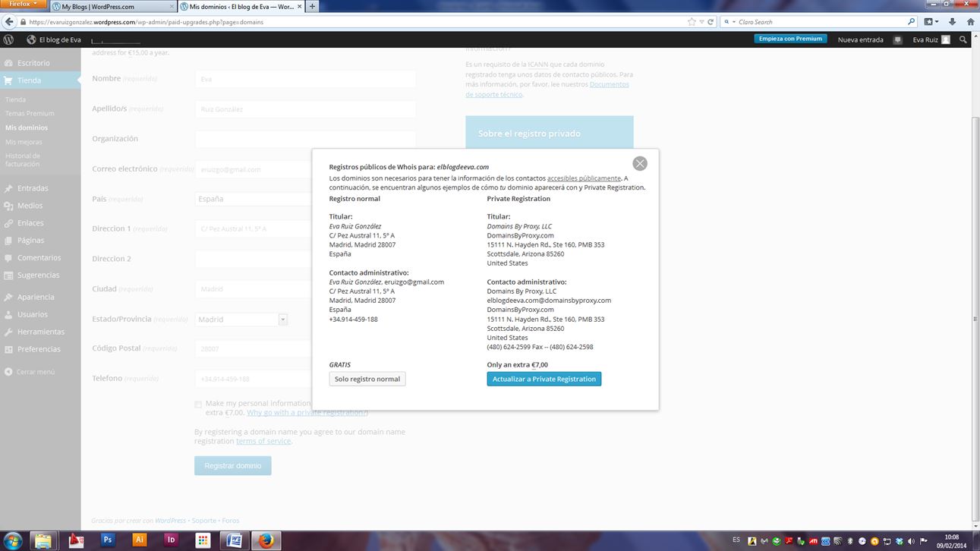Click Actualizar a Private Registration button
This screenshot has width=980, height=551.
(544, 379)
